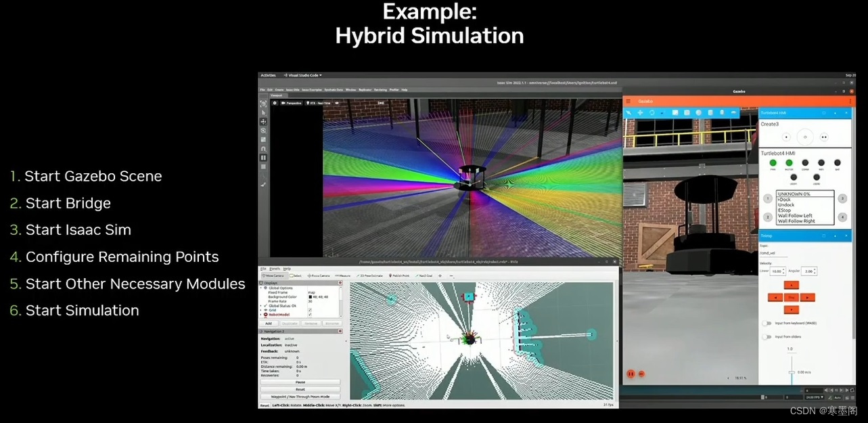Screen dimensions: 868x423
Task: Close the Navigation 2 panel
Action: coord(340,331)
